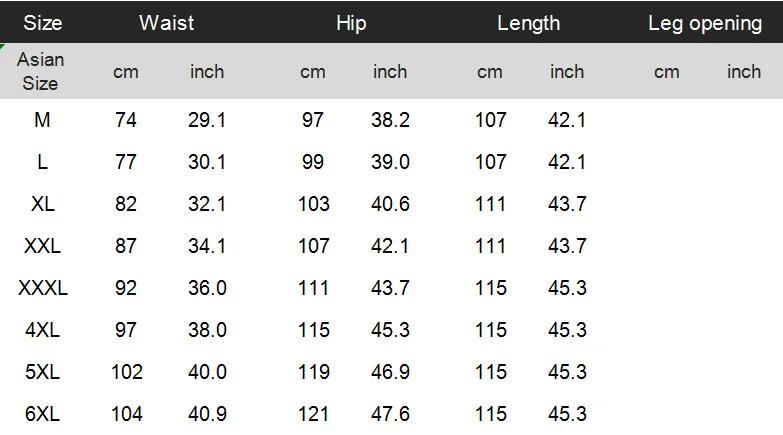Image resolution: width=783 pixels, height=435 pixels.
Task: Click the "Size" column header
Action: tap(43, 23)
